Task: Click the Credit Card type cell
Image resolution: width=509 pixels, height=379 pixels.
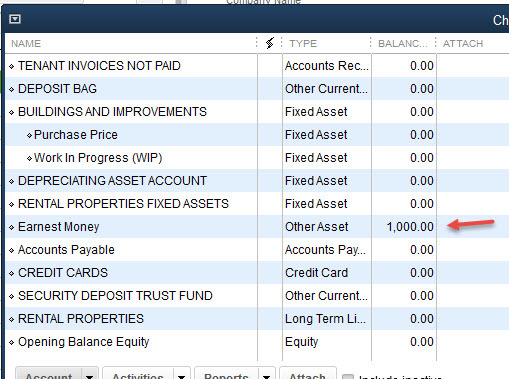Action: [x=316, y=273]
